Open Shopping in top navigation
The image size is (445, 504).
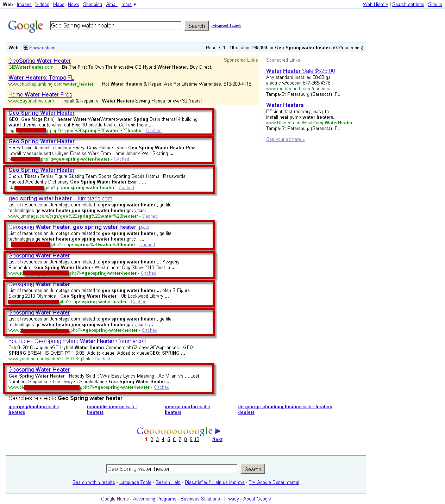pos(93,5)
